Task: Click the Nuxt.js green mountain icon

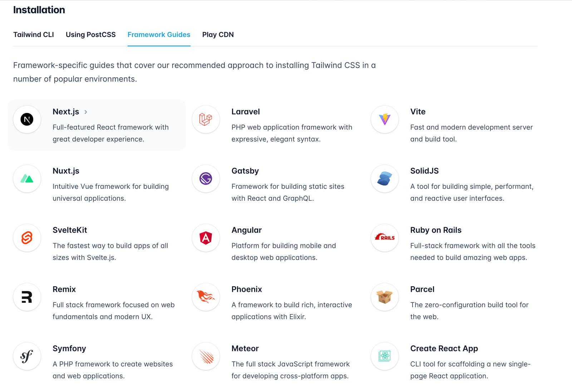Action: click(x=27, y=178)
